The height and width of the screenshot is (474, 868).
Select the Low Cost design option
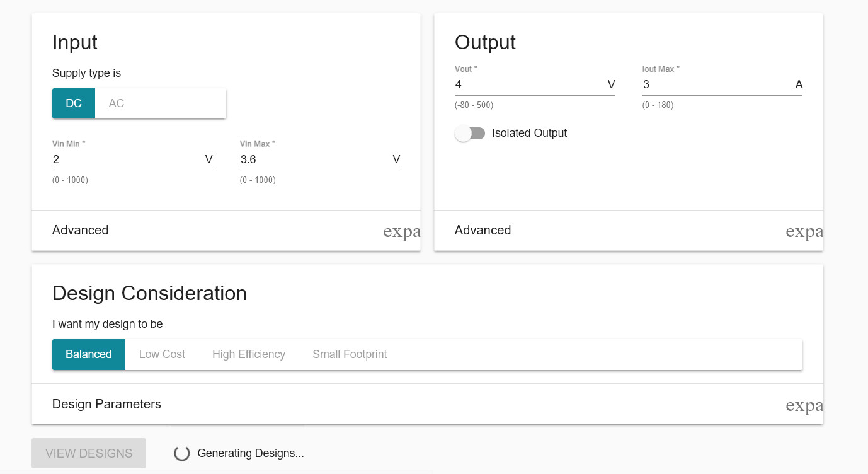(162, 354)
